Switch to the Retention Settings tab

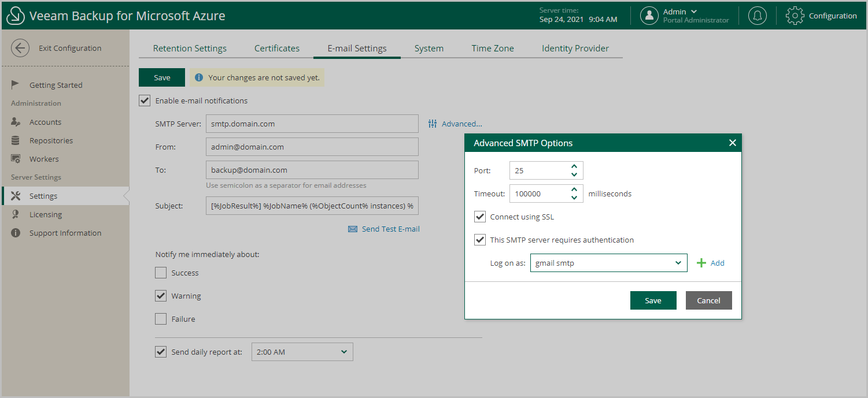click(190, 49)
